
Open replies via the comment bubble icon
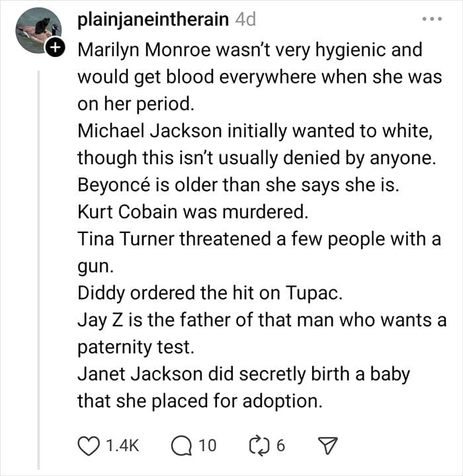[180, 445]
